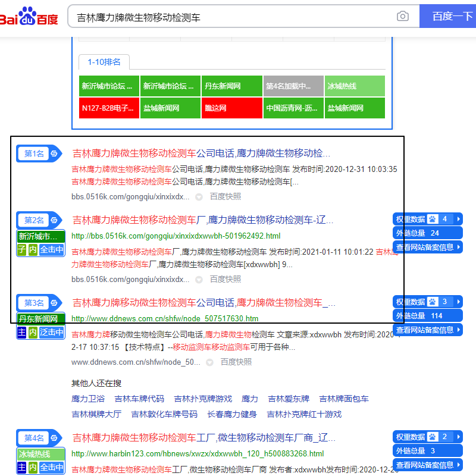Select the 1-10排名 tab
This screenshot has width=476, height=476.
(x=104, y=62)
